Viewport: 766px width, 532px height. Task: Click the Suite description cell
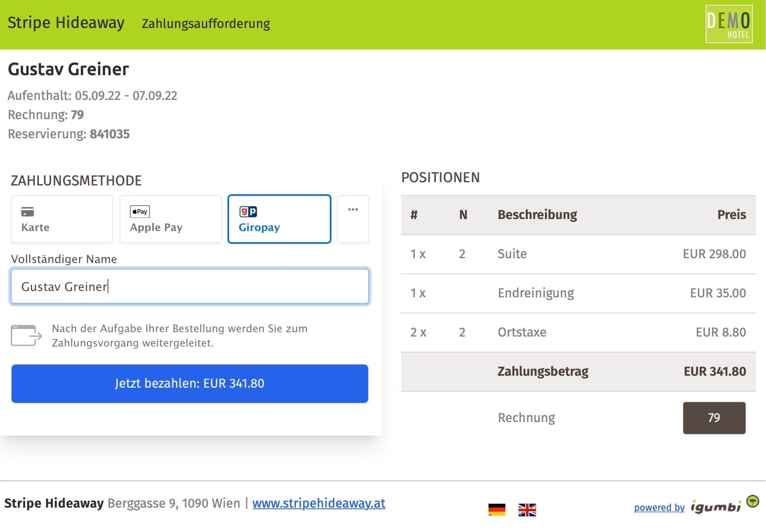click(x=512, y=254)
